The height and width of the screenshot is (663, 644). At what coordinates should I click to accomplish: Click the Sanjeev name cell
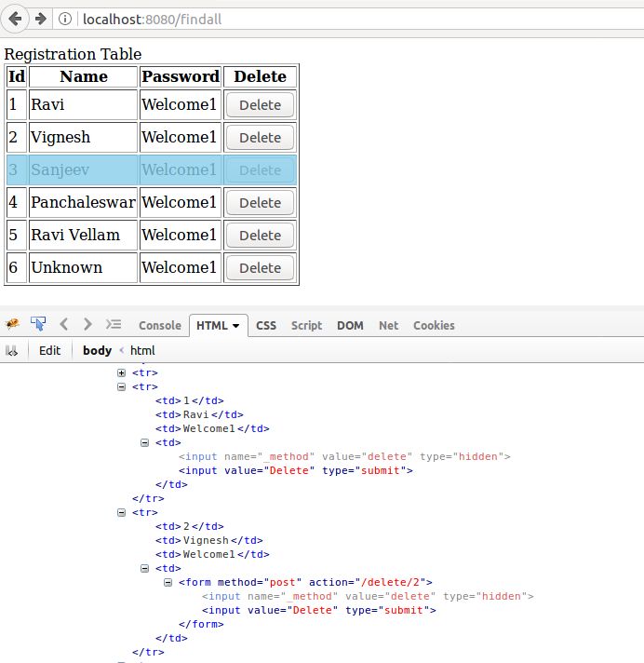click(x=83, y=170)
